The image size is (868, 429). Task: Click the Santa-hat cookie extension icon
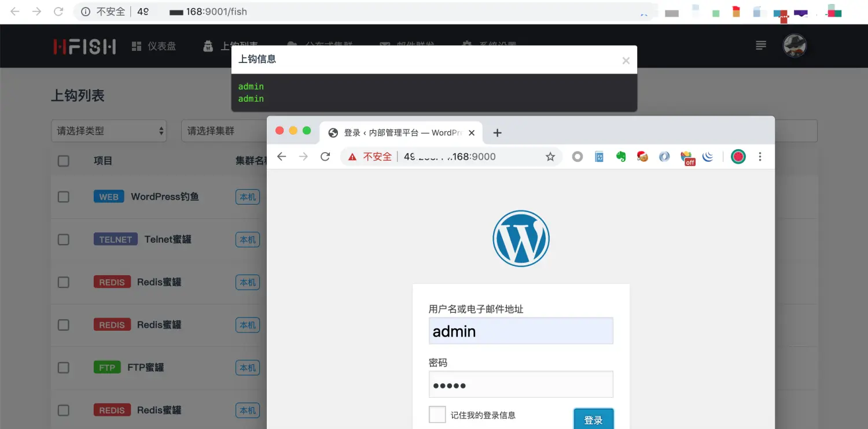click(x=642, y=156)
